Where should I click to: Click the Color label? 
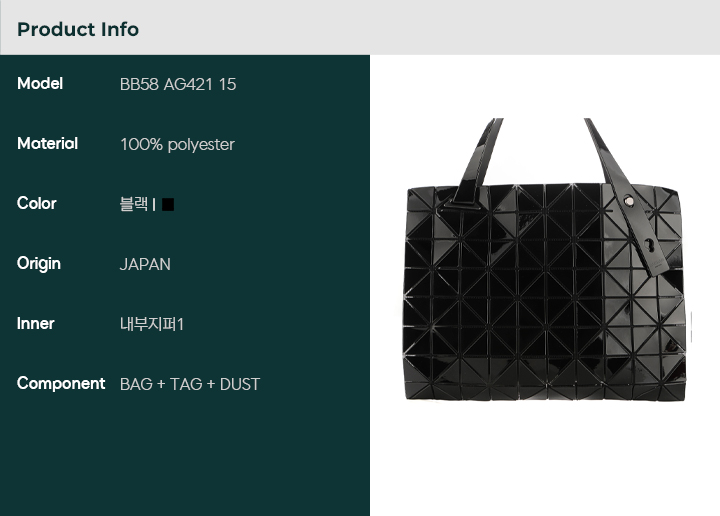point(37,203)
